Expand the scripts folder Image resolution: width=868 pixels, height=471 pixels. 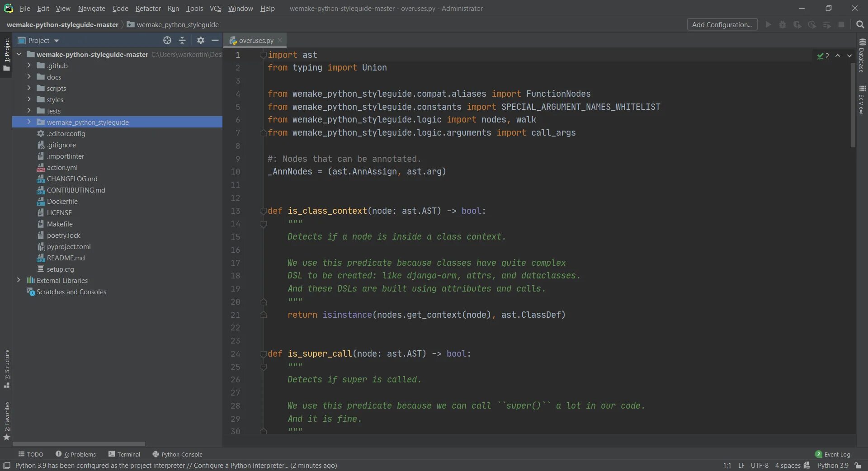(29, 88)
